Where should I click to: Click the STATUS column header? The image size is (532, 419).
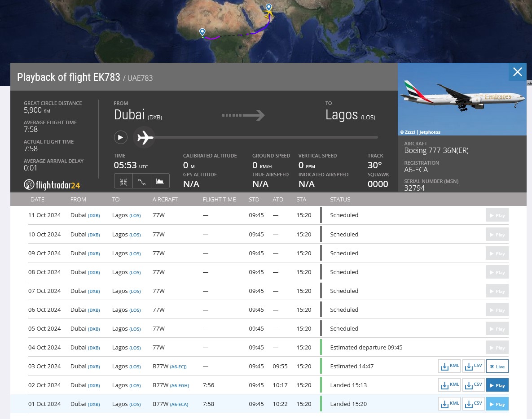click(340, 199)
